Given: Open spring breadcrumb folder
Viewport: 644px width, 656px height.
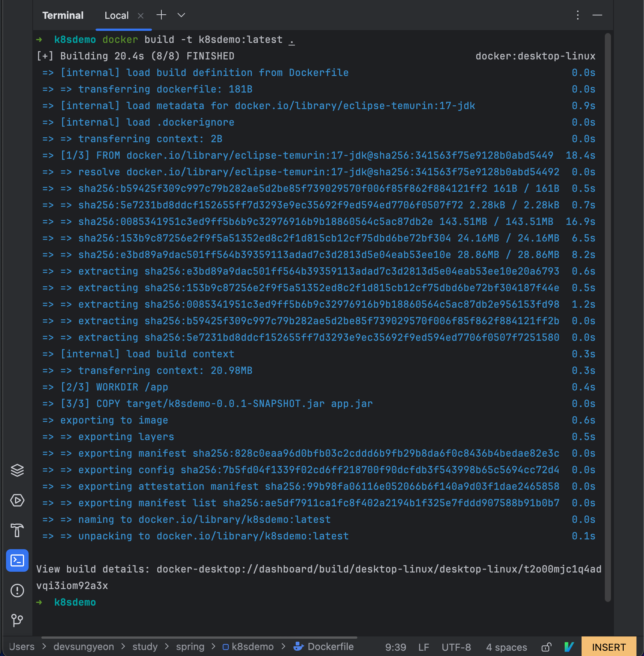Looking at the screenshot, I should pyautogui.click(x=190, y=647).
